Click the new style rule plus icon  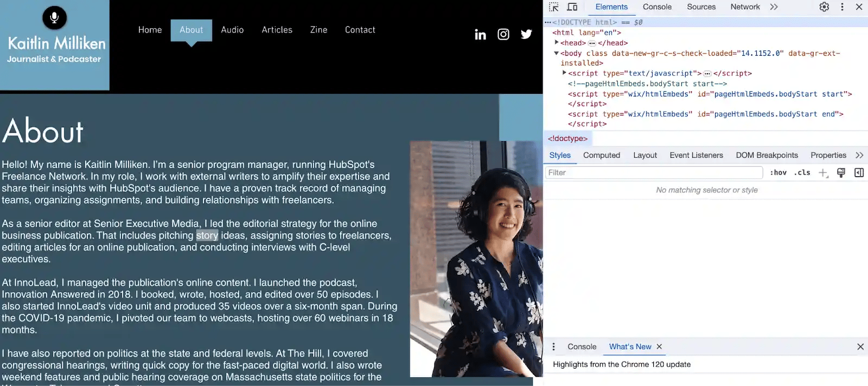(x=823, y=173)
